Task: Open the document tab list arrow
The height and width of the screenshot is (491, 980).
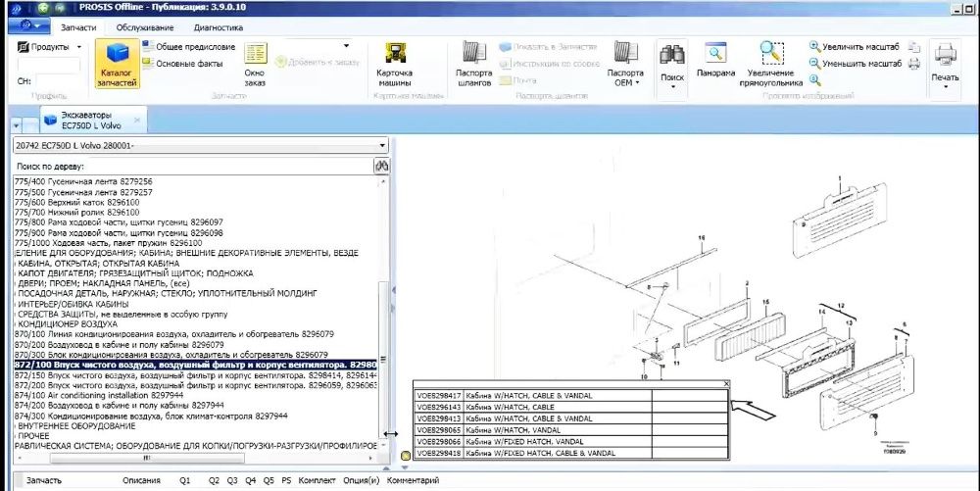Action: coord(17,124)
